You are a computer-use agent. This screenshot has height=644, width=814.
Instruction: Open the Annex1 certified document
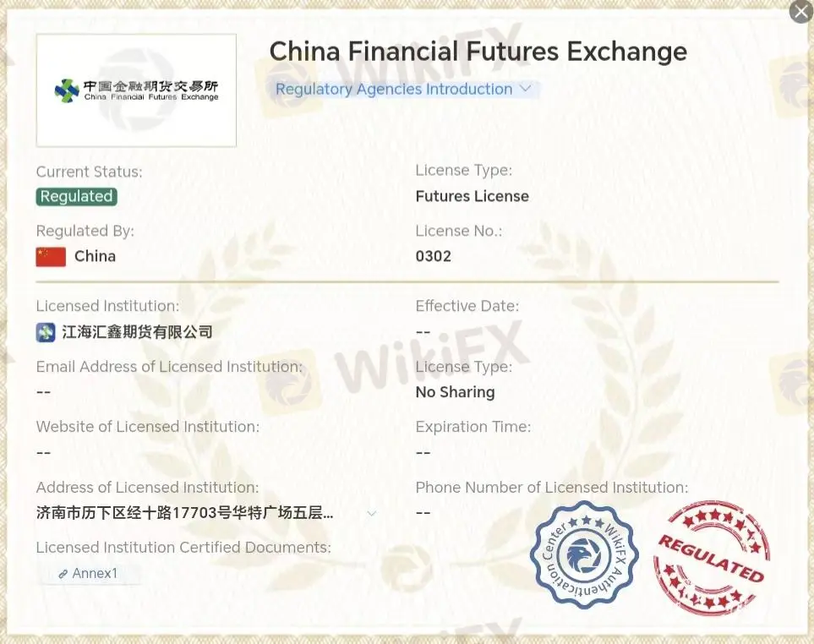[x=94, y=574]
